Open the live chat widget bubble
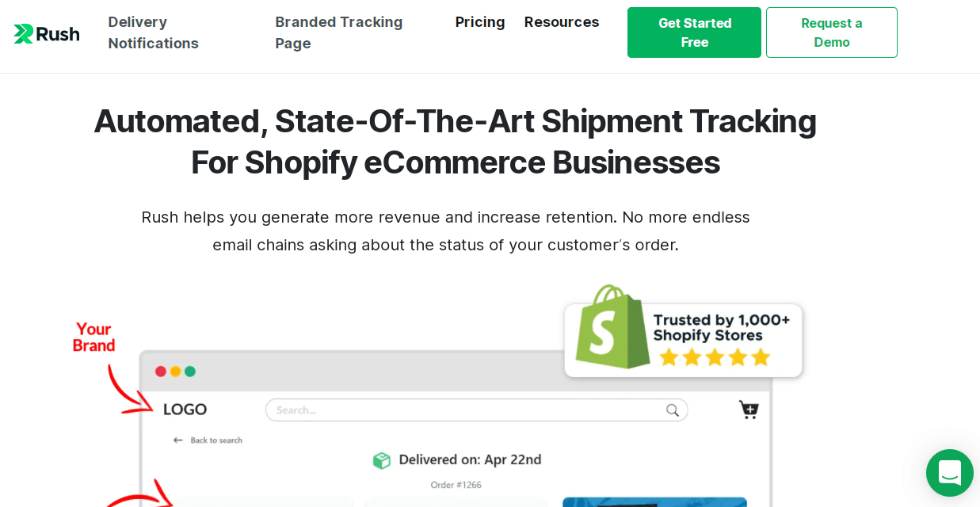 (949, 473)
